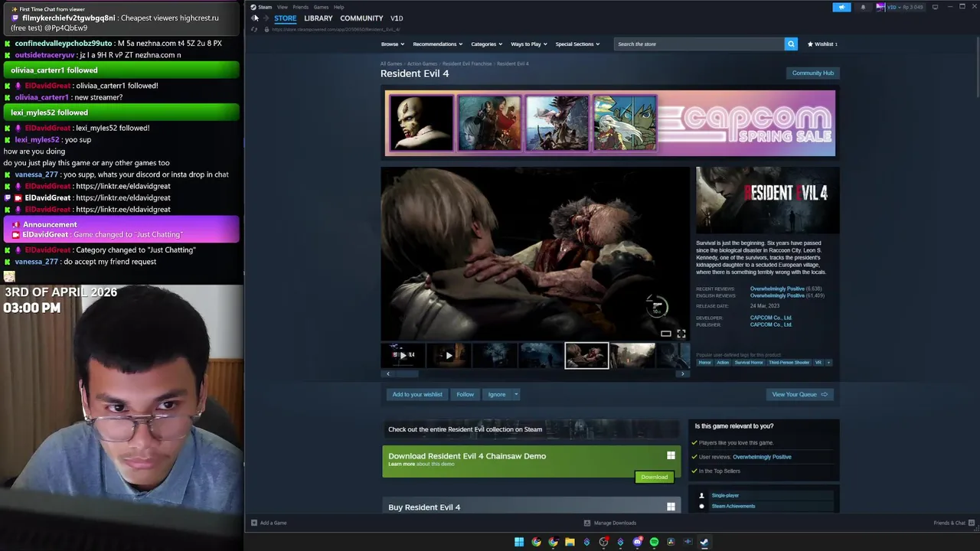Screen dimensions: 980x551
Task: Select the Survival Horror tag
Action: coord(749,362)
